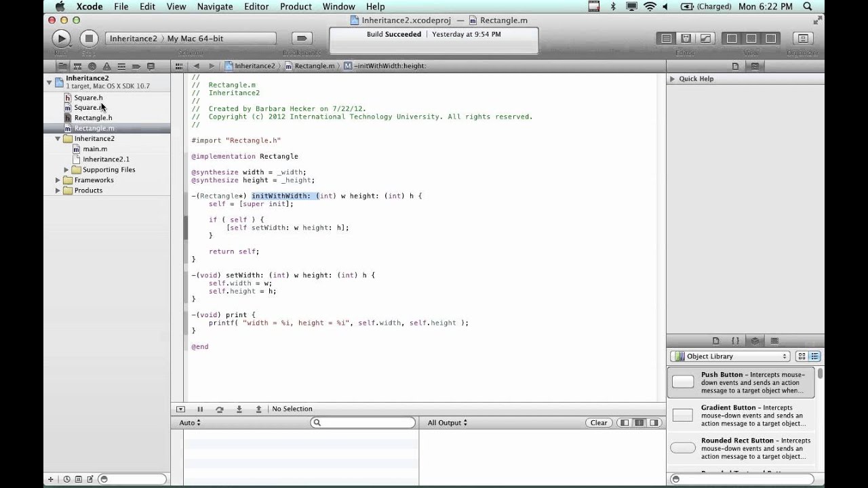868x488 pixels.
Task: Step out in the debug bar
Action: (x=258, y=409)
